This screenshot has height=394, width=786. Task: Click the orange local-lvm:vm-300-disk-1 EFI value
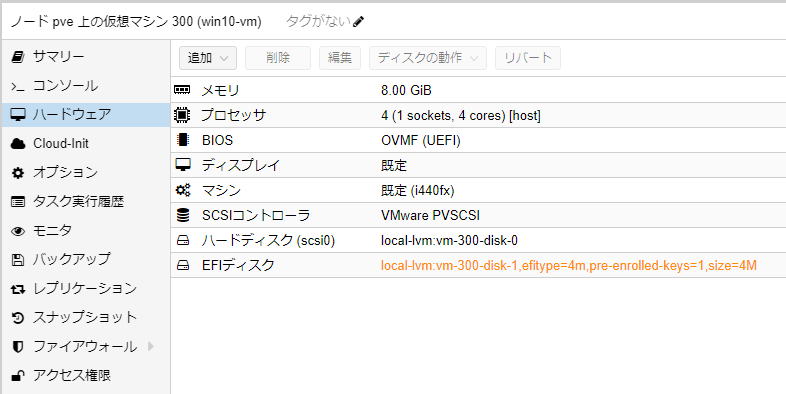[568, 266]
